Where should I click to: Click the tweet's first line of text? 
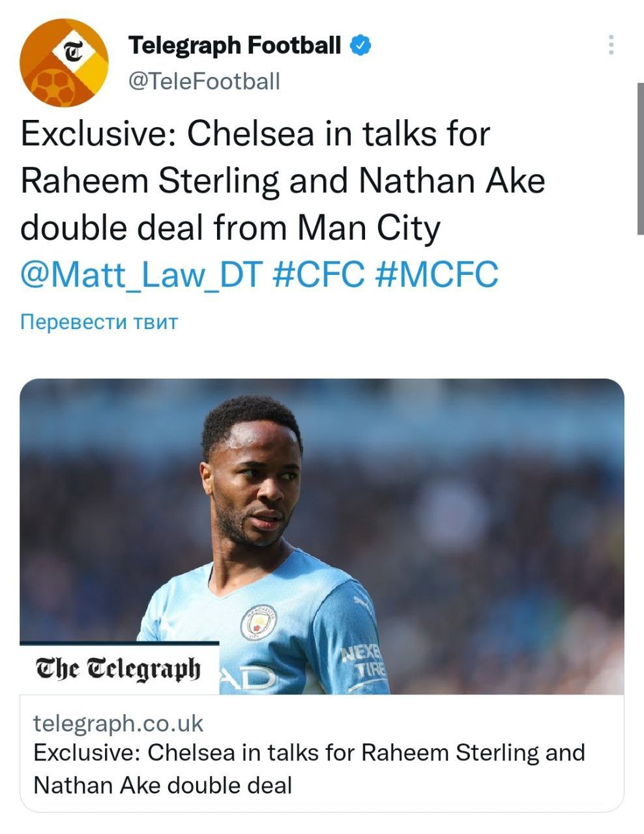click(x=255, y=134)
